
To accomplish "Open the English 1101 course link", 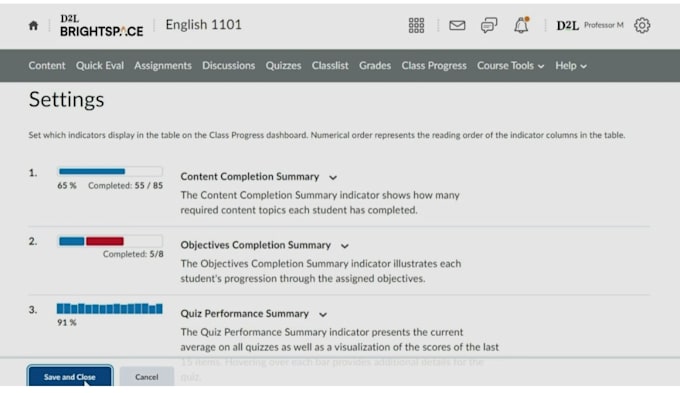I will 203,25.
